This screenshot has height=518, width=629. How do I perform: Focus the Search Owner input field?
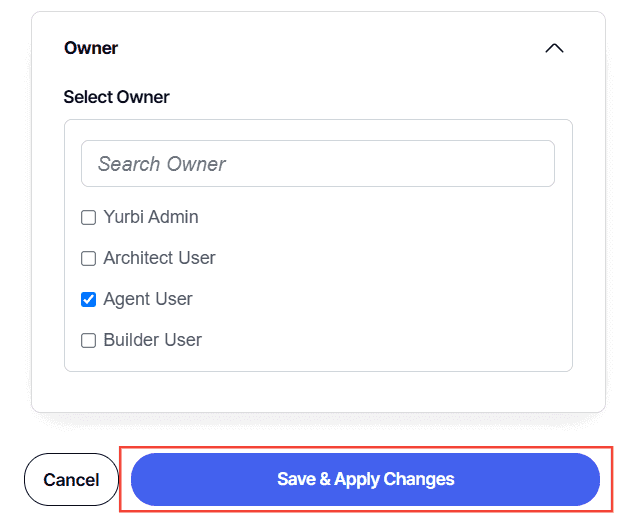click(x=317, y=163)
